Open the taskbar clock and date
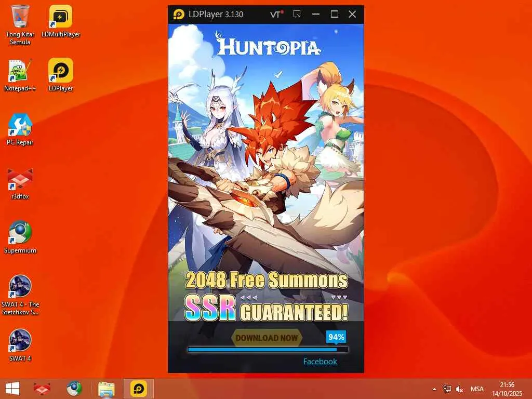 pyautogui.click(x=507, y=389)
